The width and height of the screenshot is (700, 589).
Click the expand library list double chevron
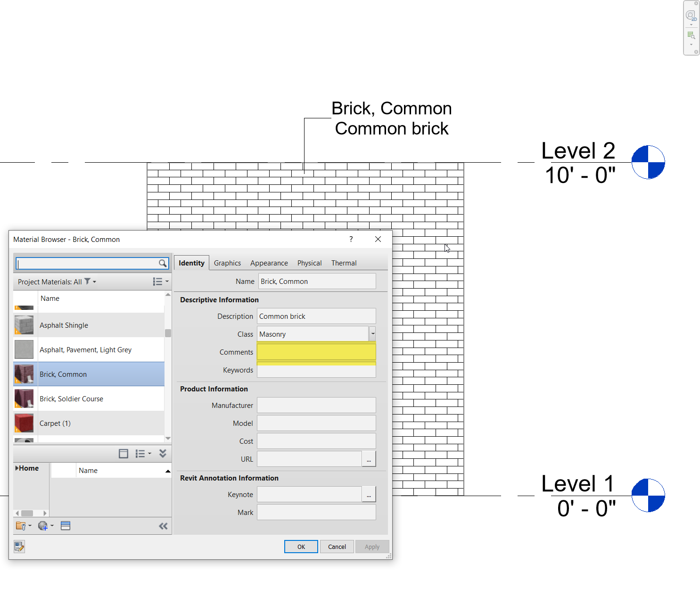(x=163, y=453)
